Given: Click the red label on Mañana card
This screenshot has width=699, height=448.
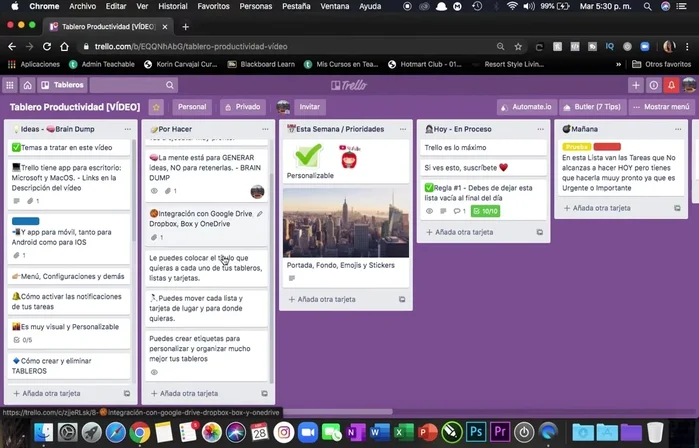Looking at the screenshot, I should [607, 147].
